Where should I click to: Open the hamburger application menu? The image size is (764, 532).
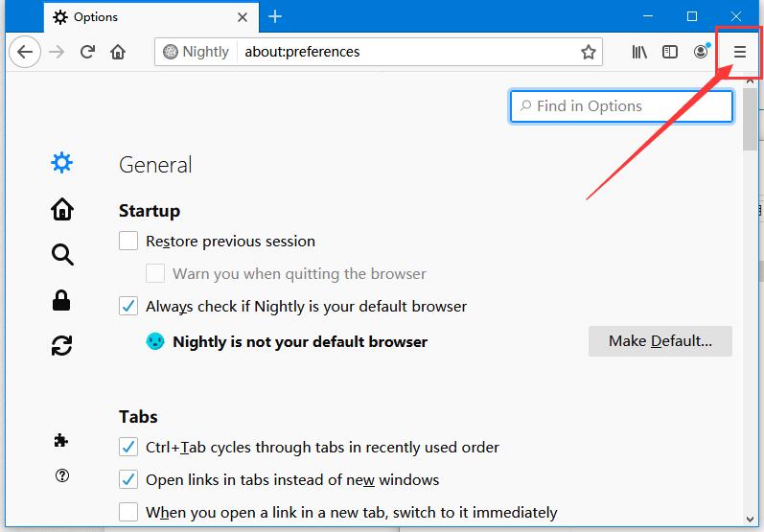[740, 52]
